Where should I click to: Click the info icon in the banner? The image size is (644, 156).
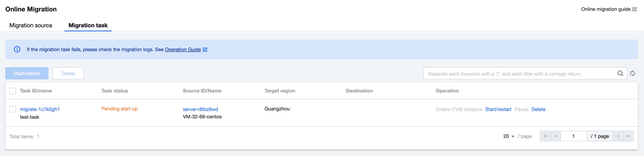17,49
